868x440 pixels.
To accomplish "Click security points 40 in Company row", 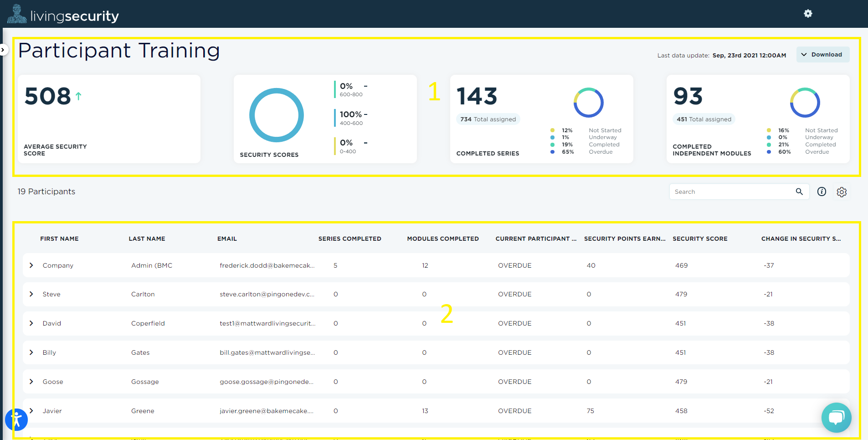I will click(591, 265).
